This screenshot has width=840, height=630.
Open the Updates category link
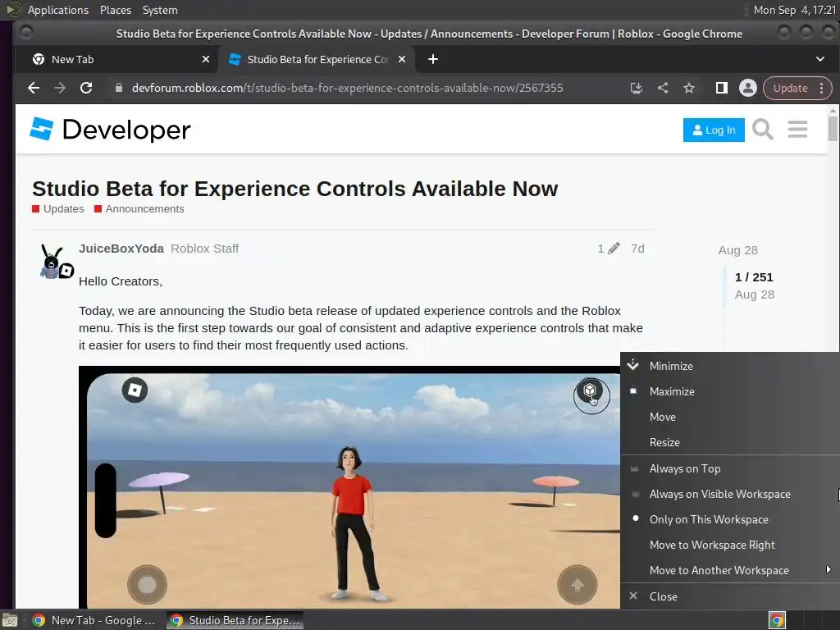click(x=58, y=209)
